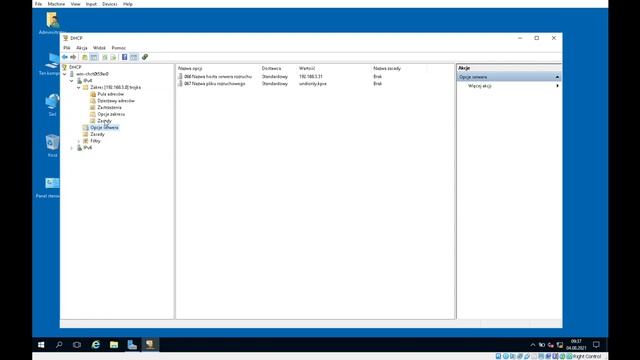Open Server Manager from the taskbar
Screen dimensions: 640x360
click(132, 345)
